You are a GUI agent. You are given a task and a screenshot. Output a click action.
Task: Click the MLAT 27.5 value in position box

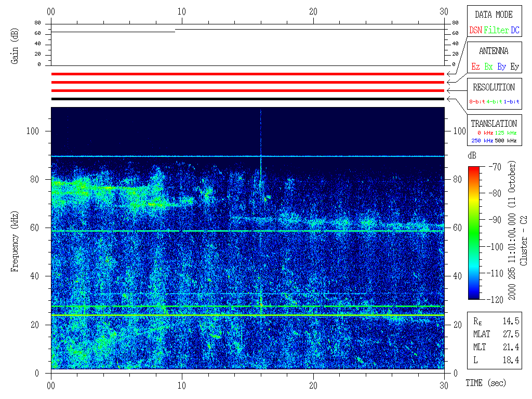pos(511,334)
